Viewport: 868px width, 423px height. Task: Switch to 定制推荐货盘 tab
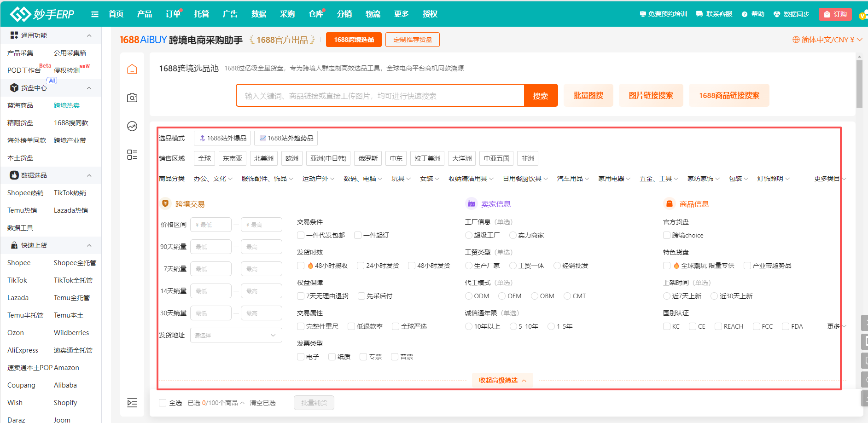coord(413,40)
